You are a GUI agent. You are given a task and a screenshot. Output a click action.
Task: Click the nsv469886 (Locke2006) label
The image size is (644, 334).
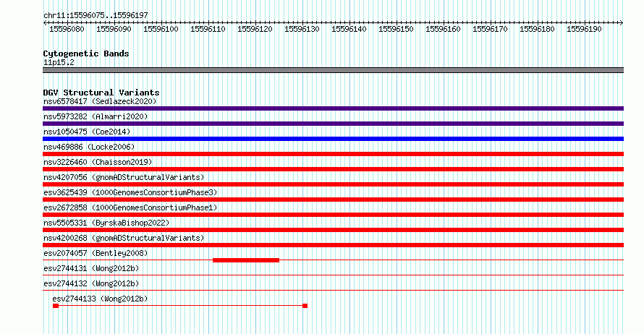coord(89,147)
